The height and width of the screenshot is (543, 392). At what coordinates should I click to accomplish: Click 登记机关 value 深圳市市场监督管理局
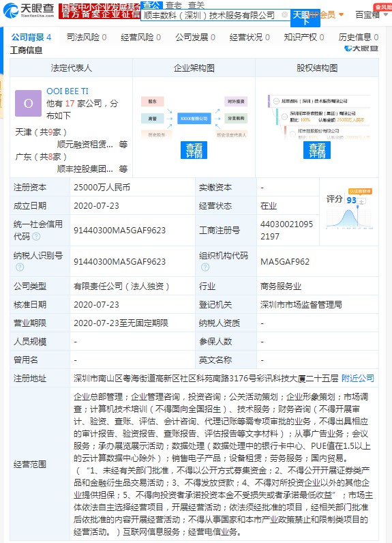(301, 304)
